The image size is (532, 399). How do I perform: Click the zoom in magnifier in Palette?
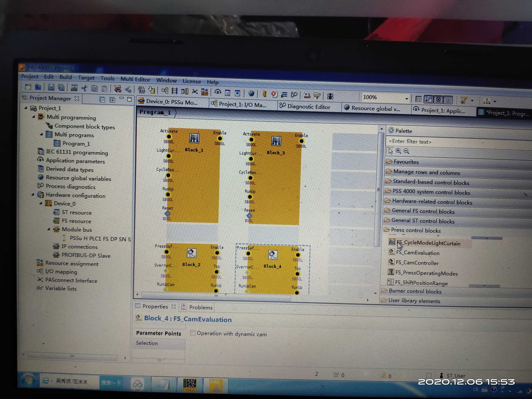pyautogui.click(x=398, y=151)
